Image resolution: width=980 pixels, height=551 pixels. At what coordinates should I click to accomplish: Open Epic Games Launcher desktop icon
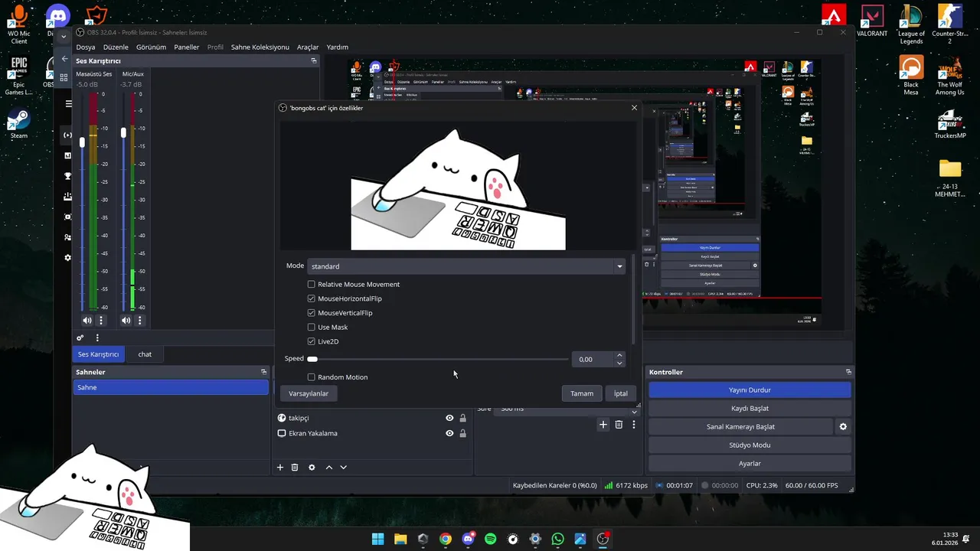pyautogui.click(x=18, y=75)
